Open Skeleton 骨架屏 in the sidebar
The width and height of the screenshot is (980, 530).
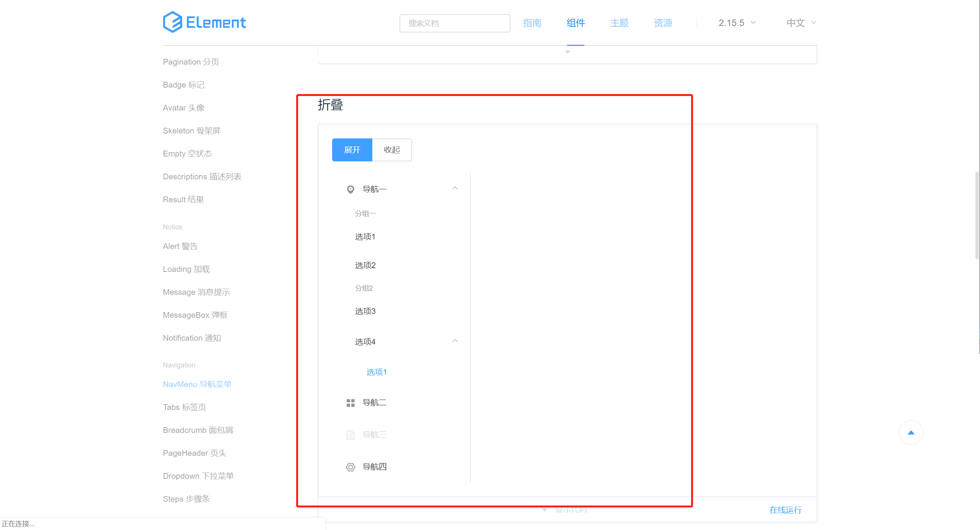(x=191, y=131)
